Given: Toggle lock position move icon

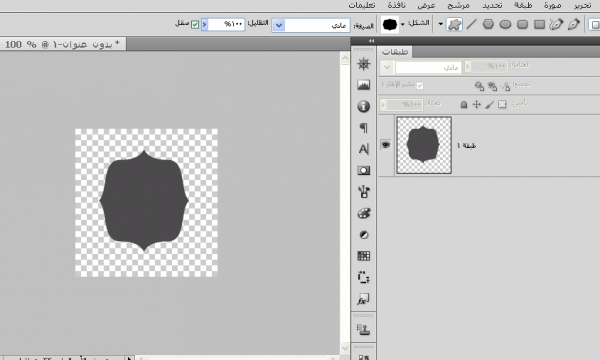Looking at the screenshot, I should 476,104.
